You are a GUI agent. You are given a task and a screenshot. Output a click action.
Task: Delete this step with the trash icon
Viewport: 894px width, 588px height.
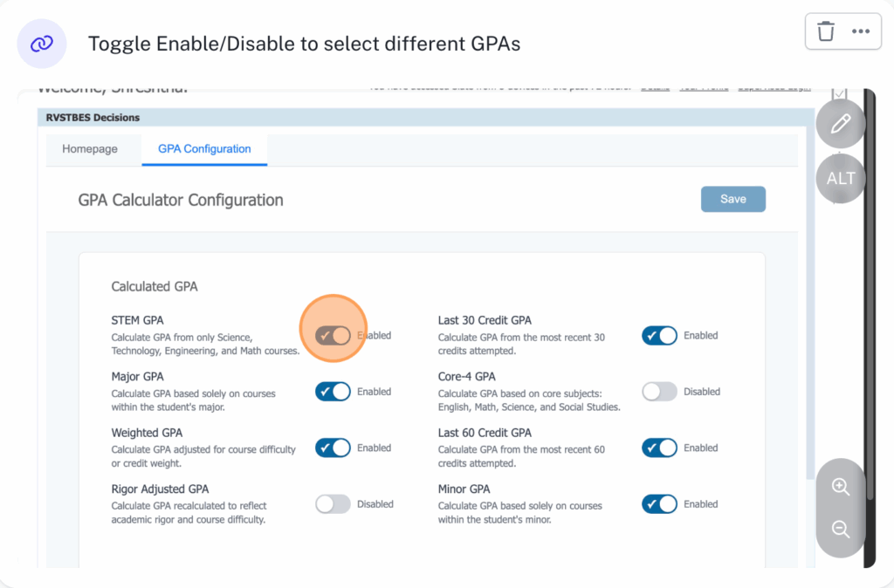click(x=826, y=31)
